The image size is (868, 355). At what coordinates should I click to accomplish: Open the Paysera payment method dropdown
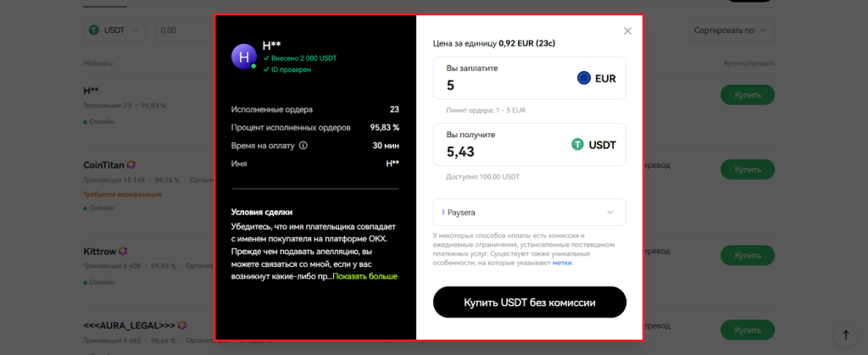pyautogui.click(x=530, y=213)
